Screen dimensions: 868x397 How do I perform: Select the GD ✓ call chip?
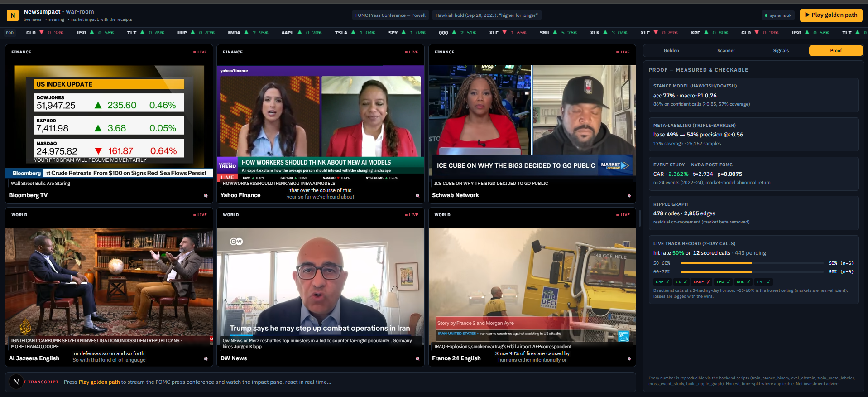click(x=681, y=282)
